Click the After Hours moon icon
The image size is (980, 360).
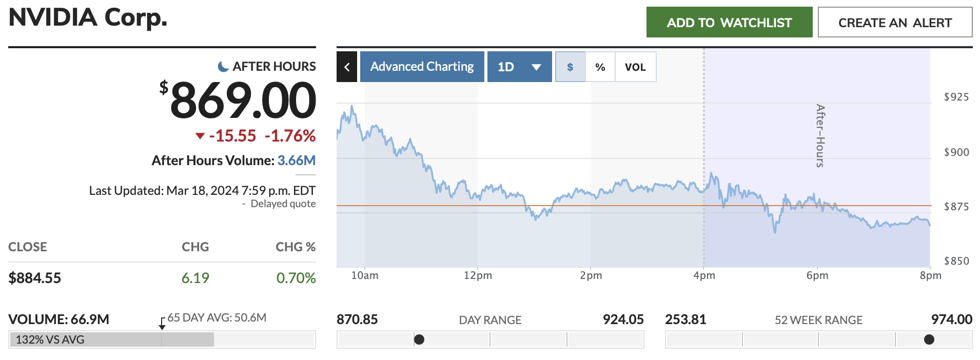tap(223, 66)
